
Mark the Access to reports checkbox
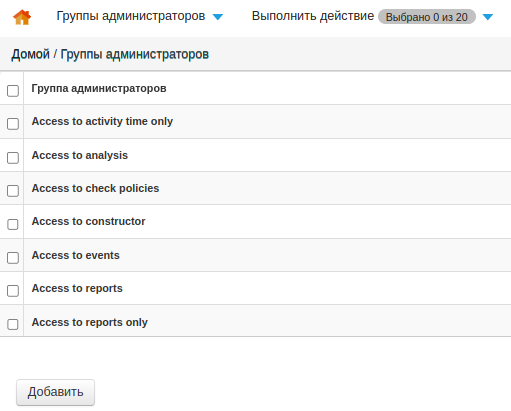[13, 291]
